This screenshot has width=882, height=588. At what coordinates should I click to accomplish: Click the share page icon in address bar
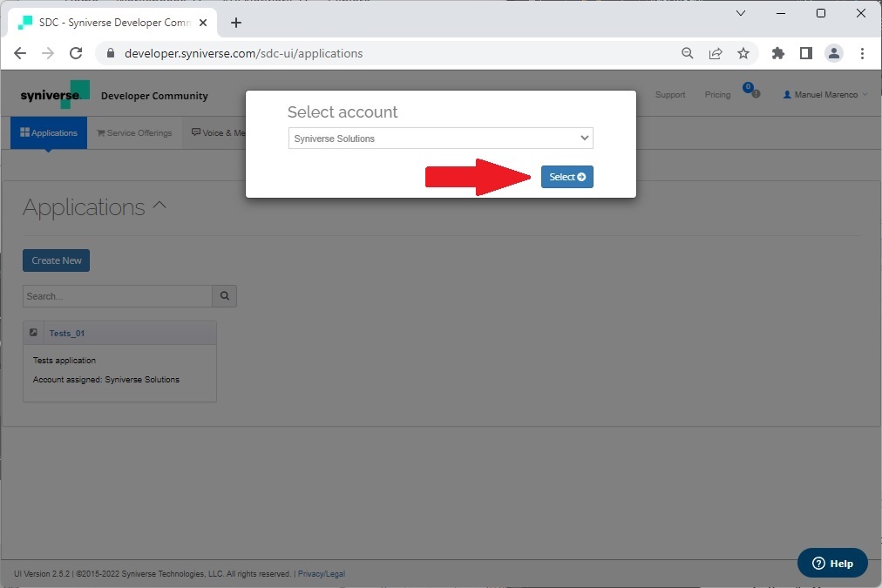coord(716,53)
